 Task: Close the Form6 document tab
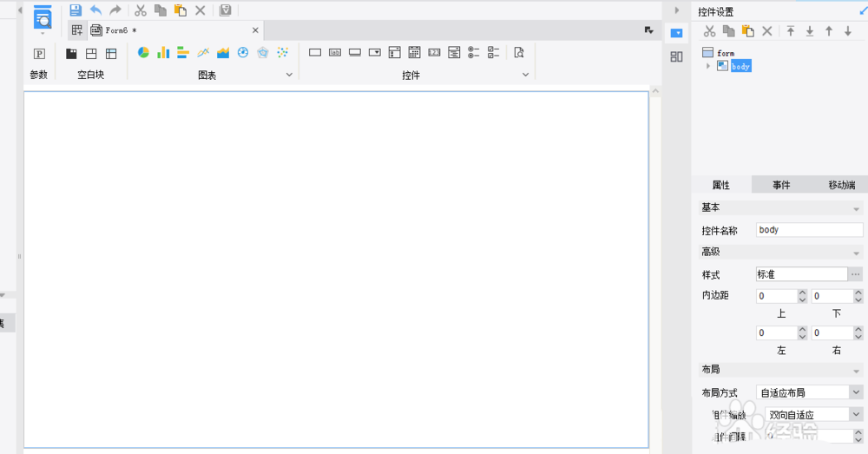click(255, 30)
